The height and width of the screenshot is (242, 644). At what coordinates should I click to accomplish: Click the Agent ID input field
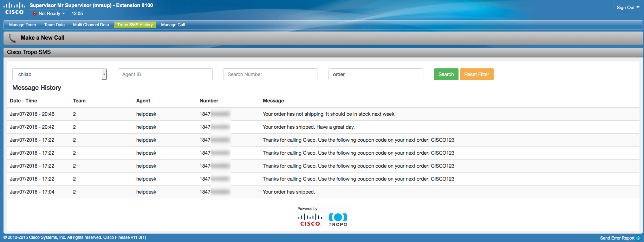(x=165, y=74)
